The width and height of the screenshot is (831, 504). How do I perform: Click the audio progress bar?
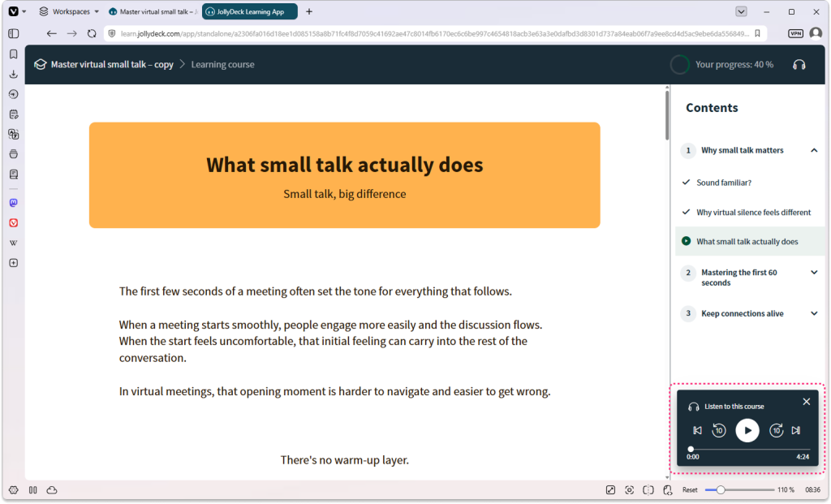749,449
